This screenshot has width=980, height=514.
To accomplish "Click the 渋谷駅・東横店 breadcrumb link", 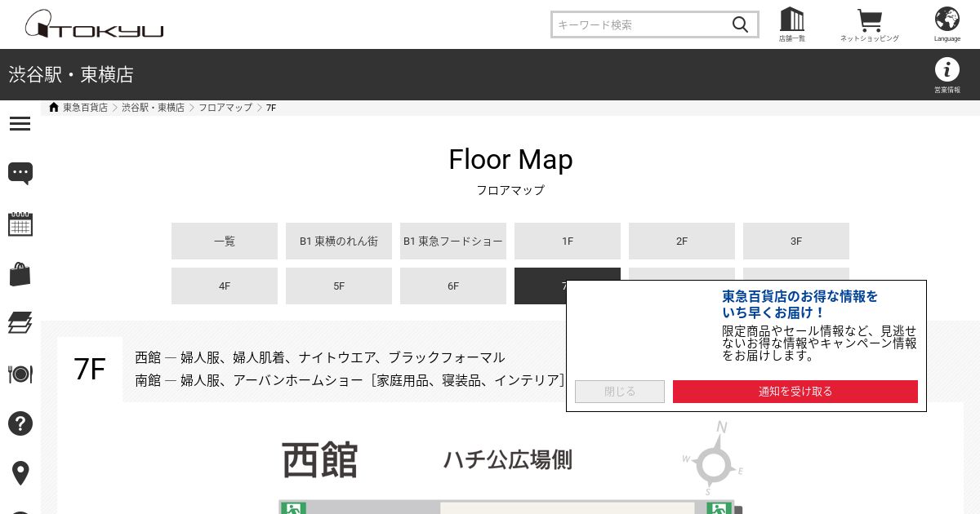I will coord(154,108).
